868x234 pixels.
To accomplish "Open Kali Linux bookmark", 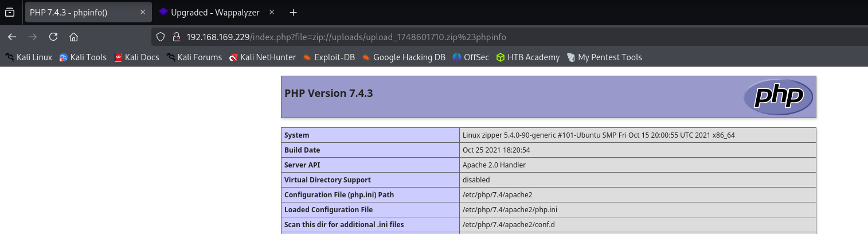I will click(29, 57).
